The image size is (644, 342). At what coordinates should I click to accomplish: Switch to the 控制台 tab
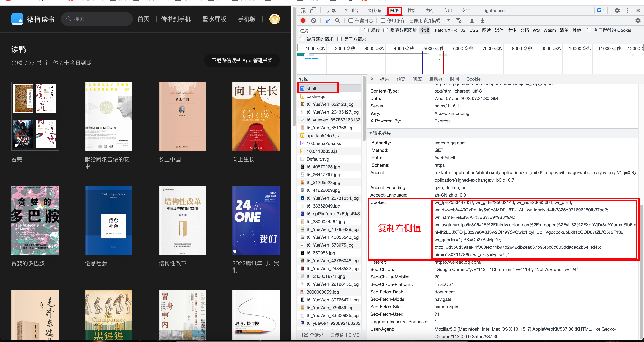coord(351,10)
